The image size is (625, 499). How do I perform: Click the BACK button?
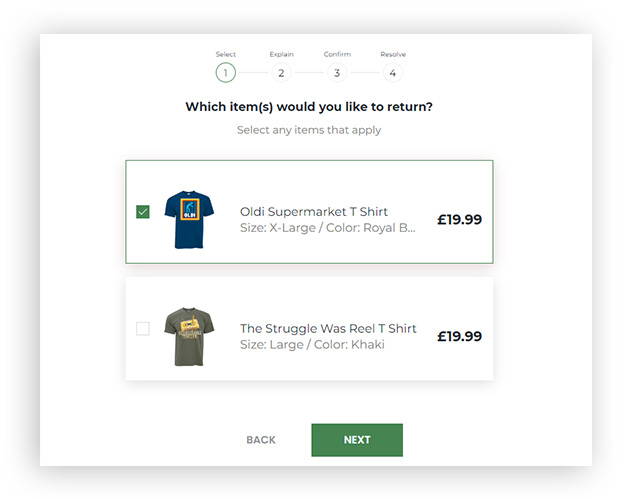pyautogui.click(x=261, y=440)
